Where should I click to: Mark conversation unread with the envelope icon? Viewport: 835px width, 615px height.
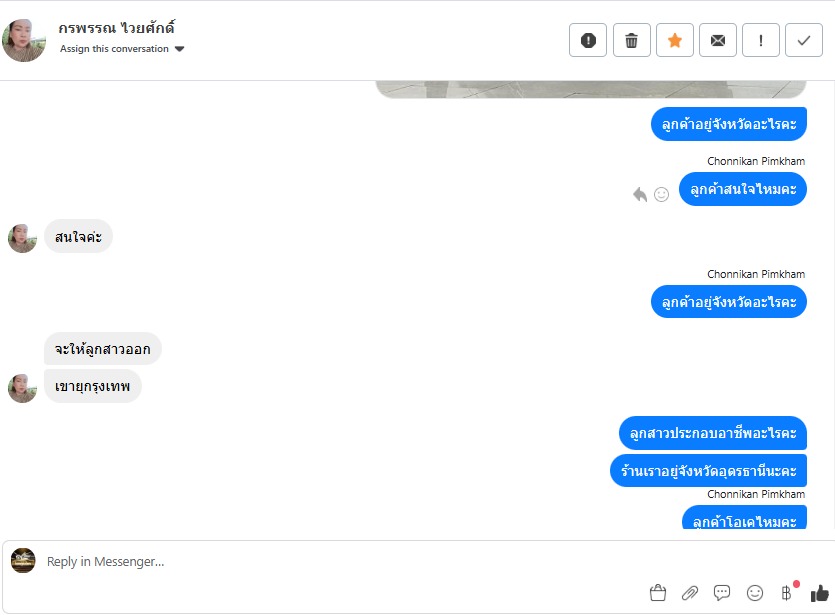coord(718,40)
